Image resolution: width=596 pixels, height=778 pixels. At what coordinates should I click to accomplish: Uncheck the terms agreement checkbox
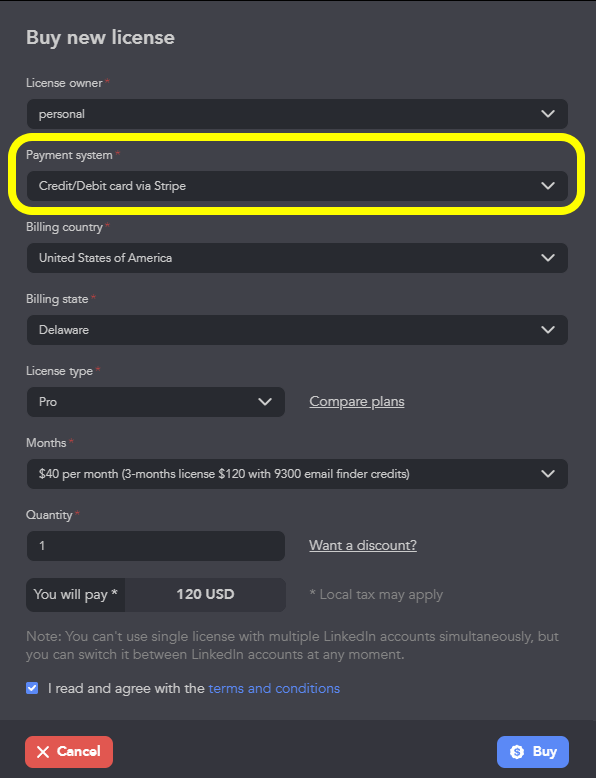[x=32, y=688]
